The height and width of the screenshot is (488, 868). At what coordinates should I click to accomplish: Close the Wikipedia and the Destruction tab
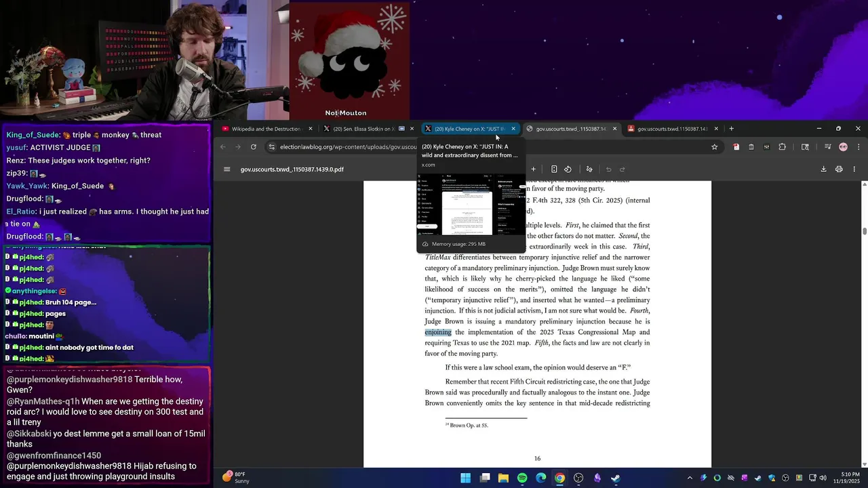click(311, 129)
